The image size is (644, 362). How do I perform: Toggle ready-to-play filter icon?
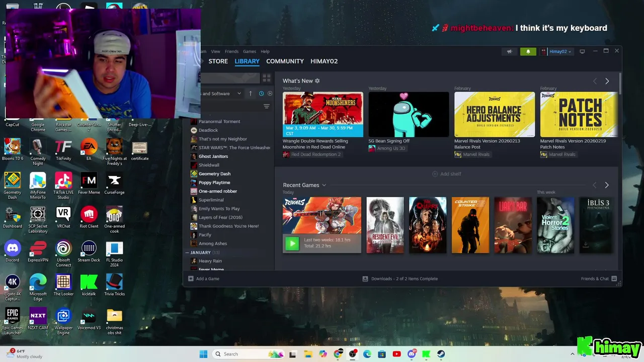[x=270, y=94]
